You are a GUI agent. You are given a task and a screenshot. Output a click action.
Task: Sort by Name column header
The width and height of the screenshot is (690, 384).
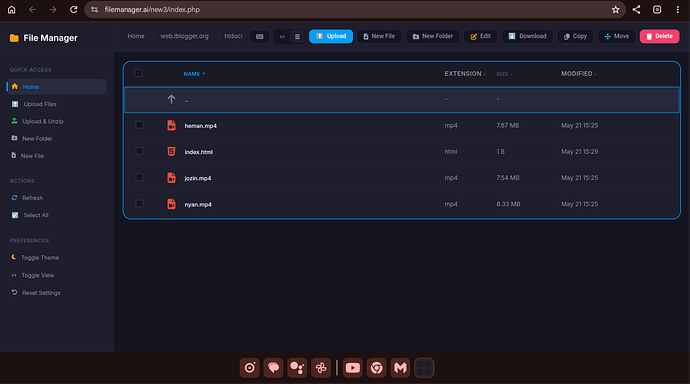[194, 74]
